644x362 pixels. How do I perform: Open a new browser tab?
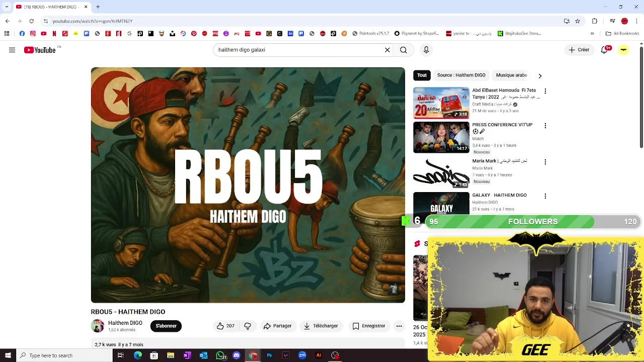pyautogui.click(x=98, y=7)
